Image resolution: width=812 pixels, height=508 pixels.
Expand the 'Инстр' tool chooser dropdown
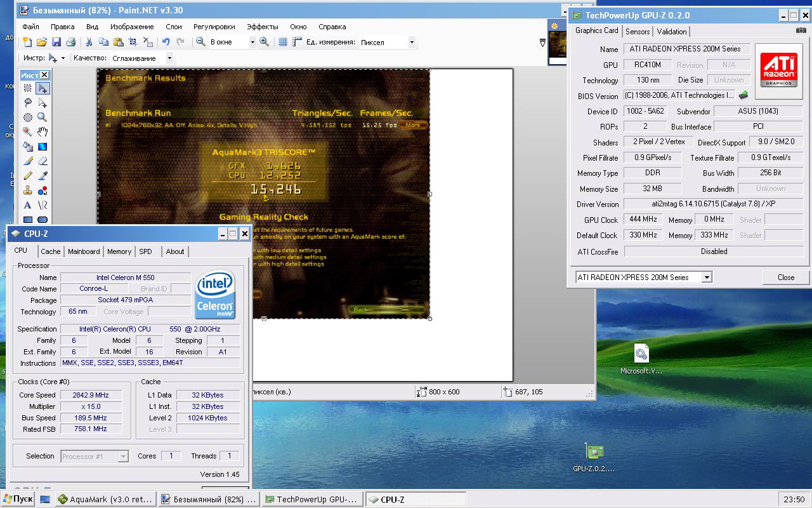(63, 58)
